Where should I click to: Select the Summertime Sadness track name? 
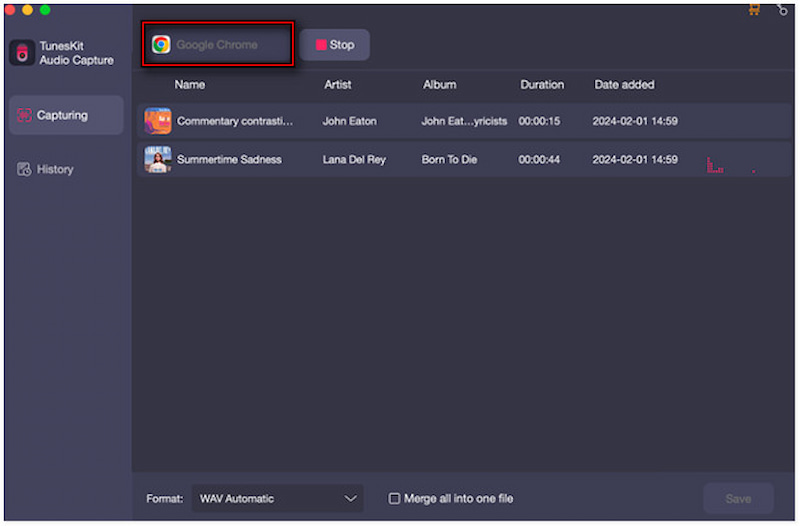229,160
